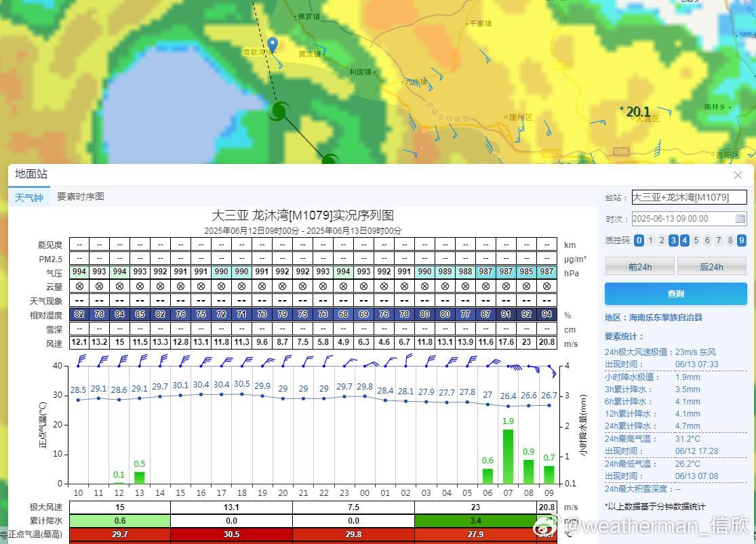
Task: Click the chart title 大三亚 龙沐湾[M1079]实况序列图
Action: [303, 215]
